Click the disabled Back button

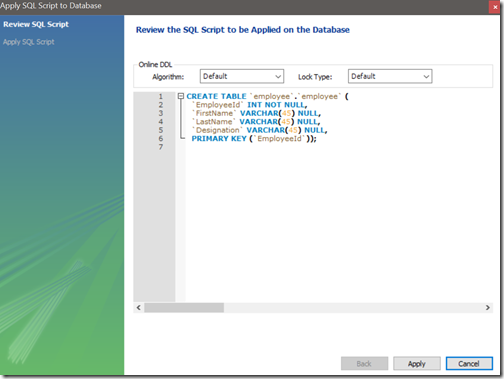pyautogui.click(x=364, y=363)
